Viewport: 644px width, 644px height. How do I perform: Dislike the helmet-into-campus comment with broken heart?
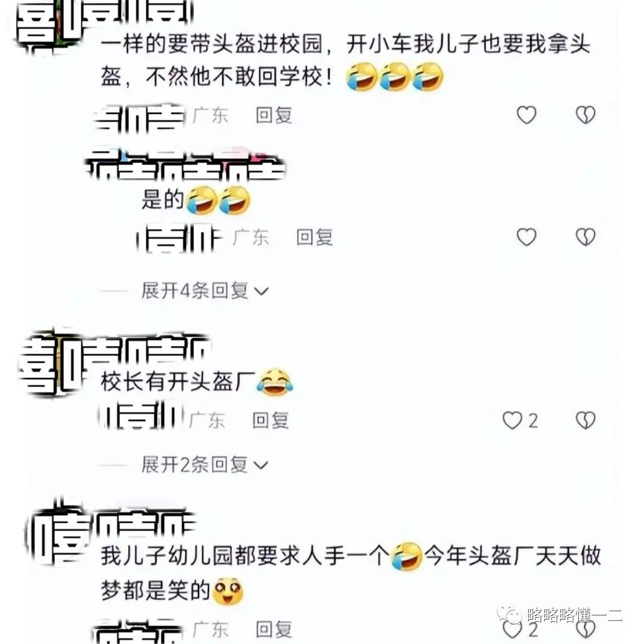pyautogui.click(x=586, y=114)
